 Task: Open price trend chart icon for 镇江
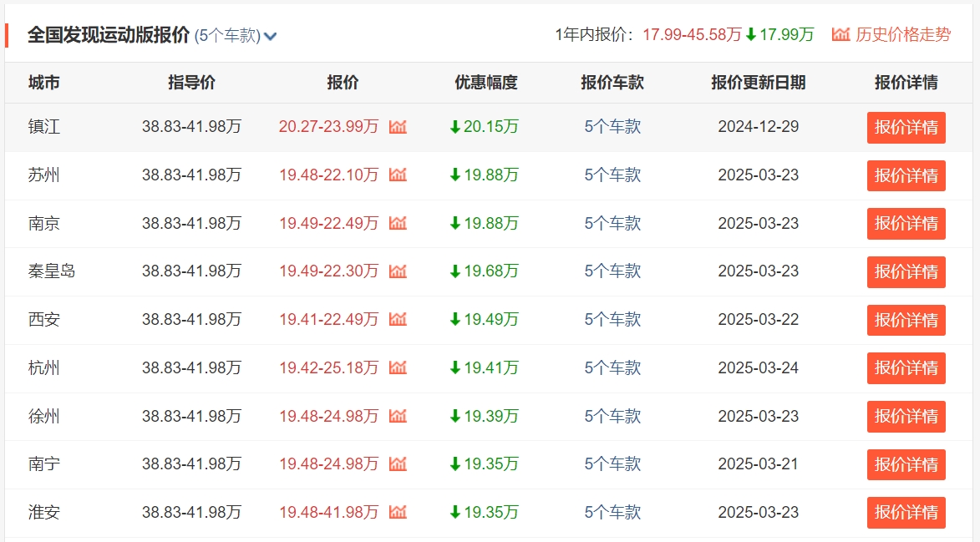click(x=398, y=127)
